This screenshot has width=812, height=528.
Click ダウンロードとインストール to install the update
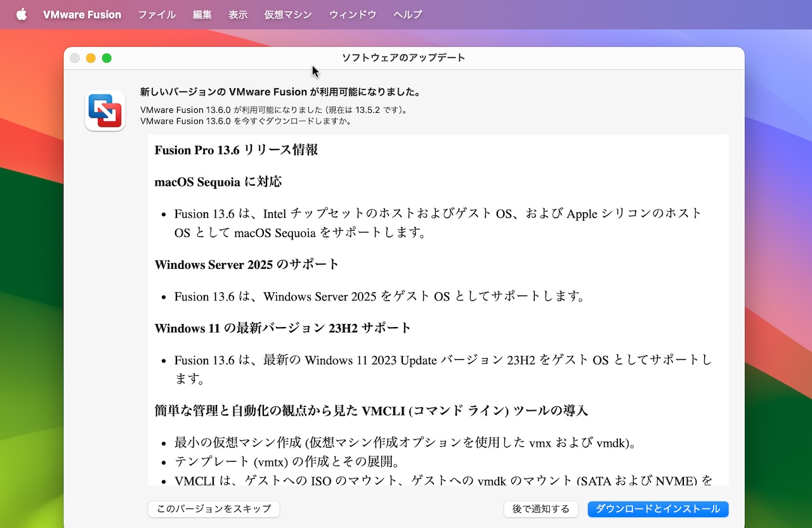click(658, 509)
